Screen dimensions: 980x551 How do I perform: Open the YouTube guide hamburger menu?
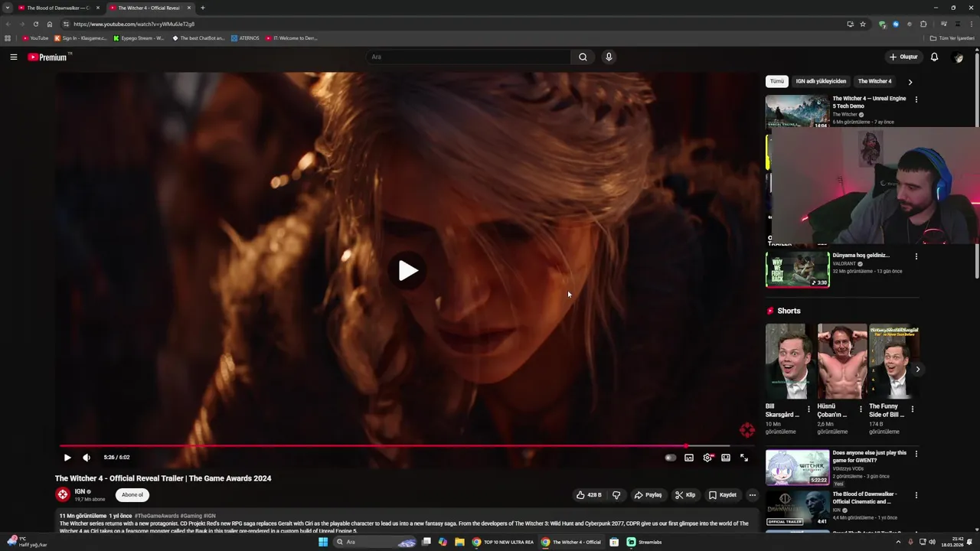tap(13, 57)
